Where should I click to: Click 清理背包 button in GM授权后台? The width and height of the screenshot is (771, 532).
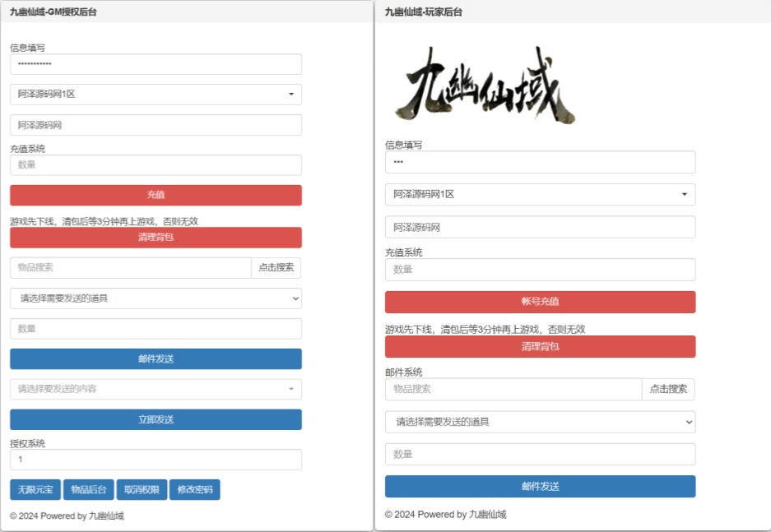click(x=156, y=238)
